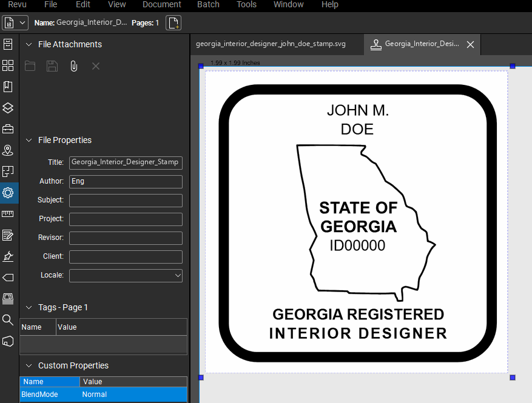The image size is (532, 403).
Task: Open the Document menu
Action: click(x=162, y=4)
